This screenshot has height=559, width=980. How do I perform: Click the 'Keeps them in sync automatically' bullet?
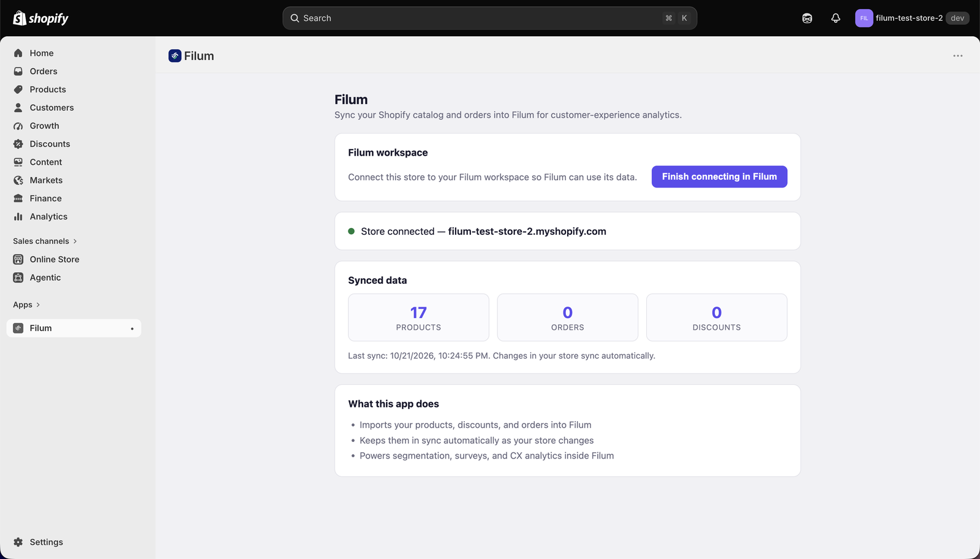477,440
